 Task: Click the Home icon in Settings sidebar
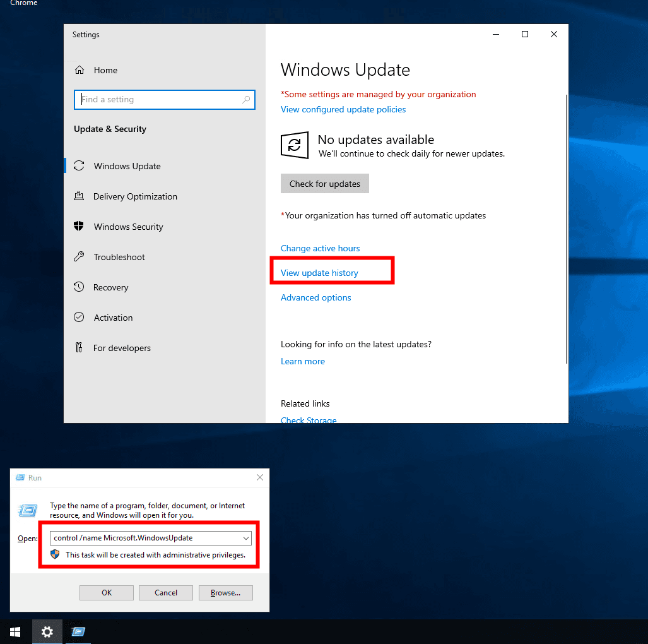(80, 70)
